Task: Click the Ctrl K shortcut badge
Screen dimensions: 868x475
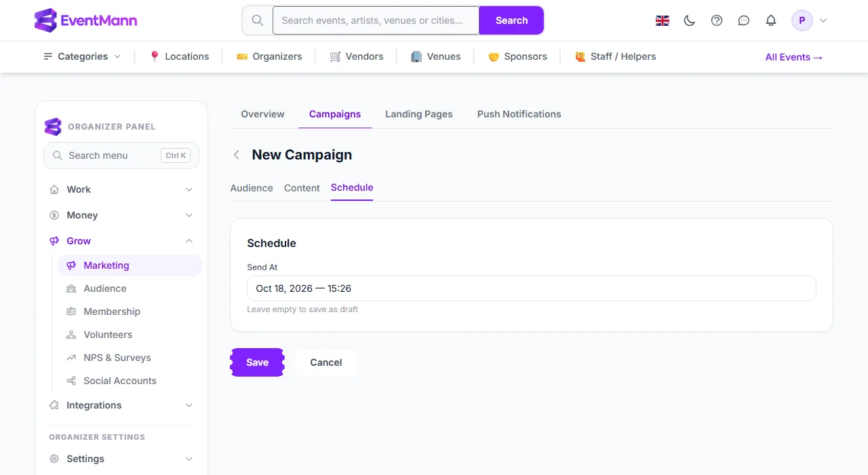Action: (176, 155)
